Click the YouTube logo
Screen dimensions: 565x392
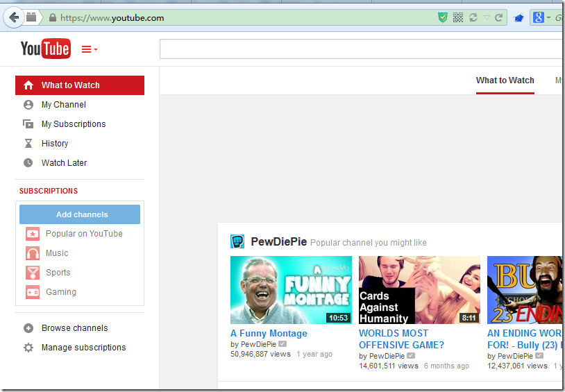point(45,49)
